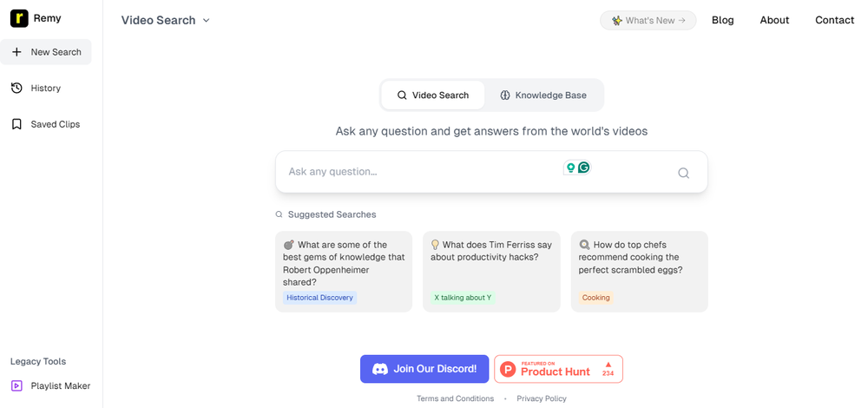Click the Remy logo icon
This screenshot has height=408, width=868.
tap(19, 18)
